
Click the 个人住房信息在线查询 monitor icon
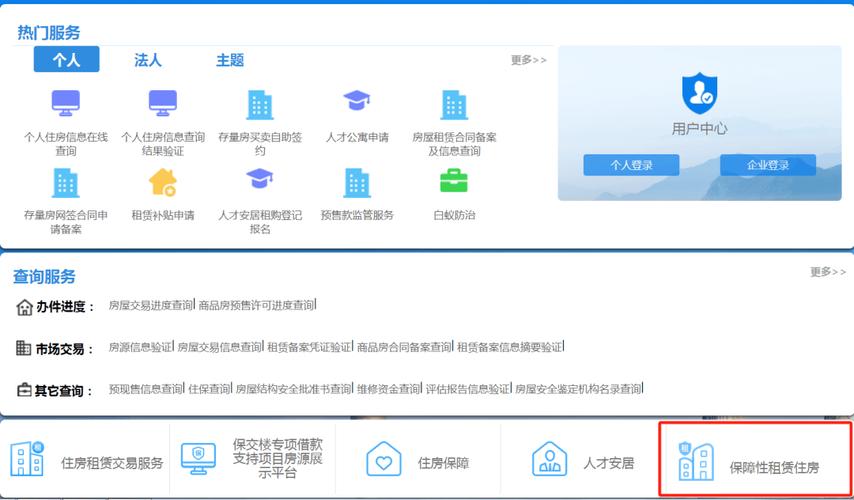(x=66, y=104)
